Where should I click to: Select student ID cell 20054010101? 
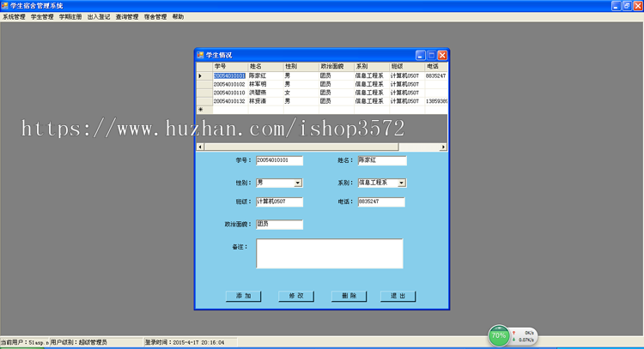pos(230,75)
